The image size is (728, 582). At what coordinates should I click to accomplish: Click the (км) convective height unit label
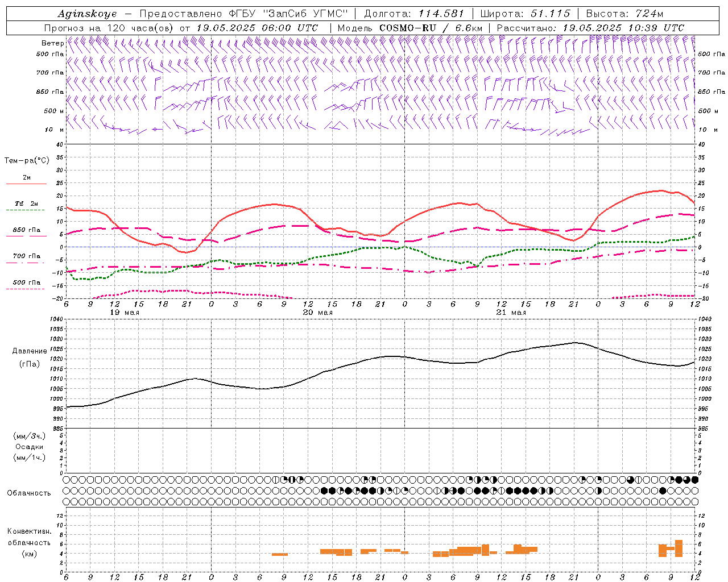(29, 554)
